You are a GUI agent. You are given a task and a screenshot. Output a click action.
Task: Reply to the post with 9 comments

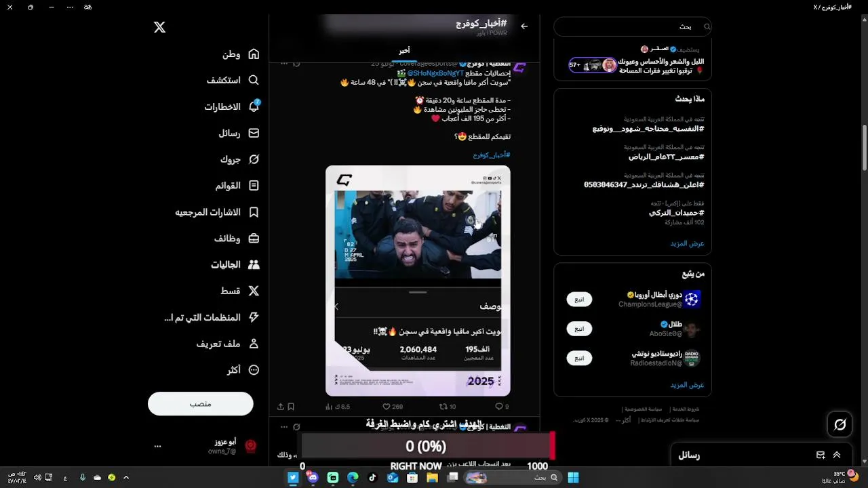click(502, 407)
